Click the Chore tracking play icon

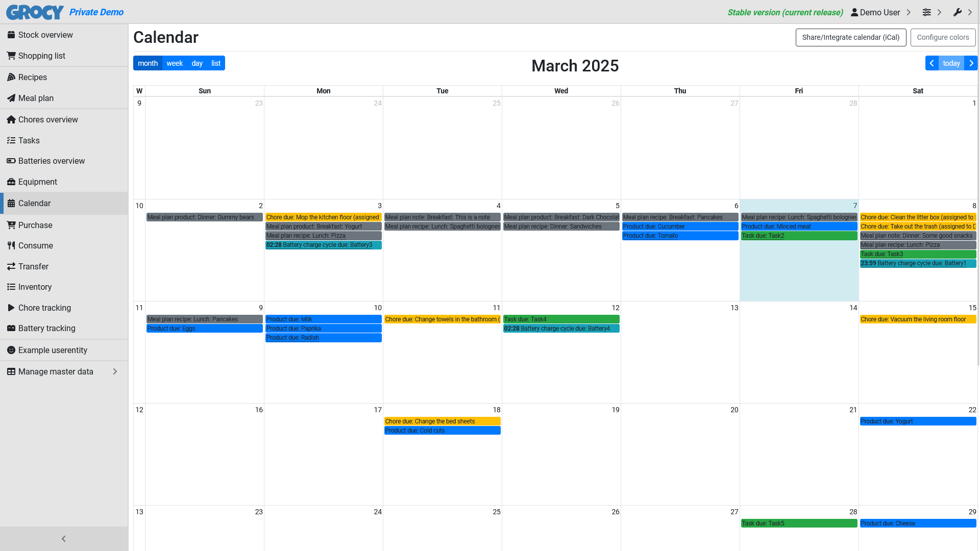(11, 308)
